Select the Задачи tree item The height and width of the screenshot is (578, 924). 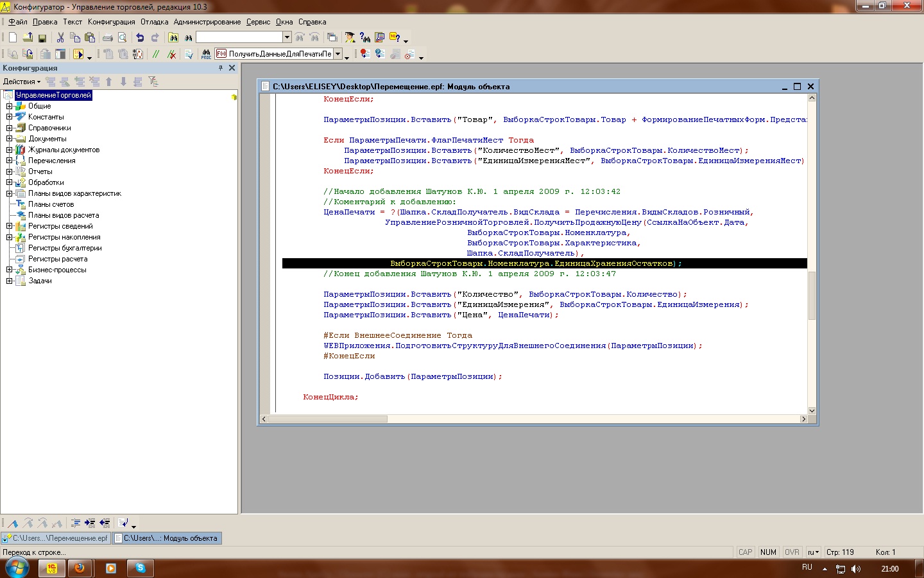tap(40, 281)
